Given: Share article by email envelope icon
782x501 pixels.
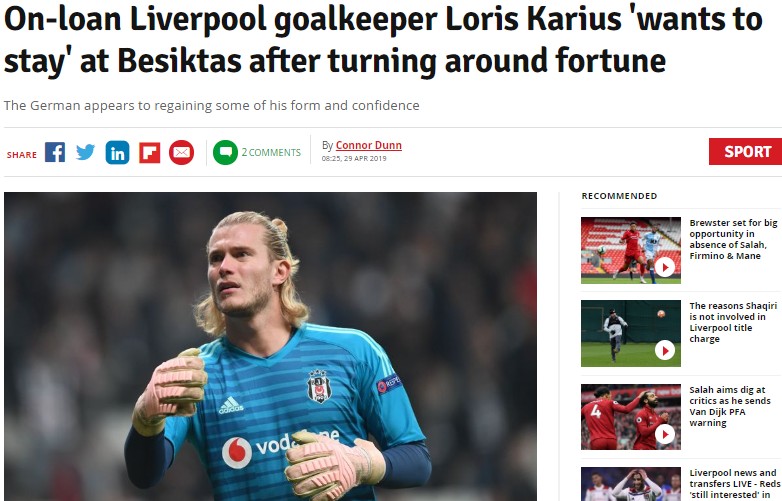Looking at the screenshot, I should 182,153.
